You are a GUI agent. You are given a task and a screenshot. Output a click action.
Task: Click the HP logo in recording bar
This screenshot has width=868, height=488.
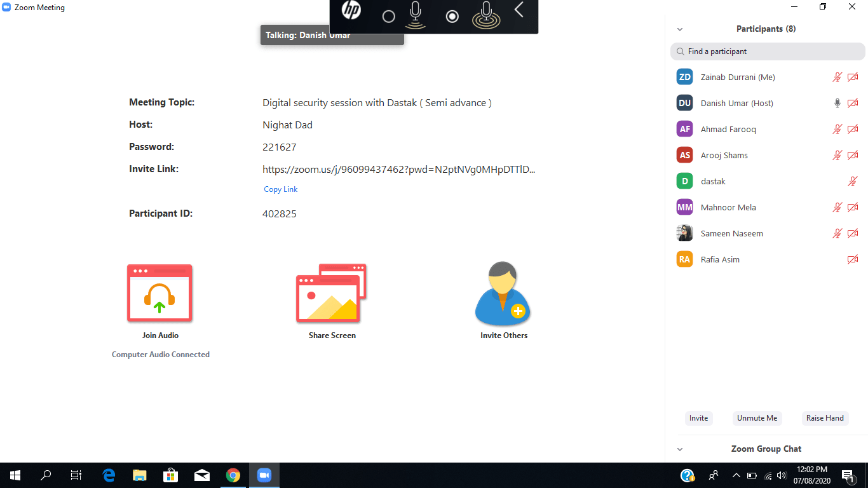351,11
